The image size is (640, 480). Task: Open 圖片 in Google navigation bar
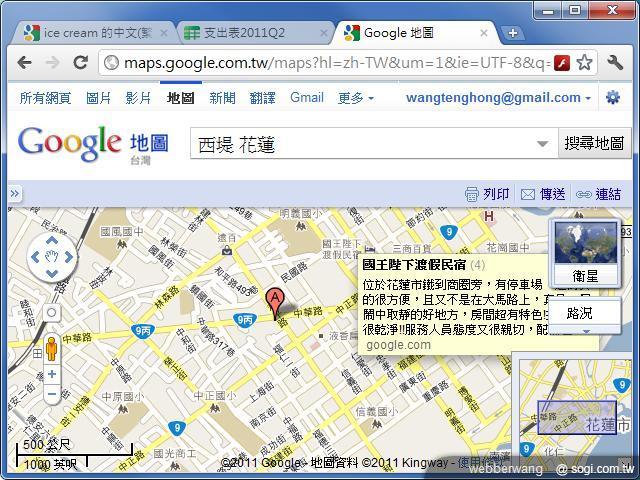98,98
